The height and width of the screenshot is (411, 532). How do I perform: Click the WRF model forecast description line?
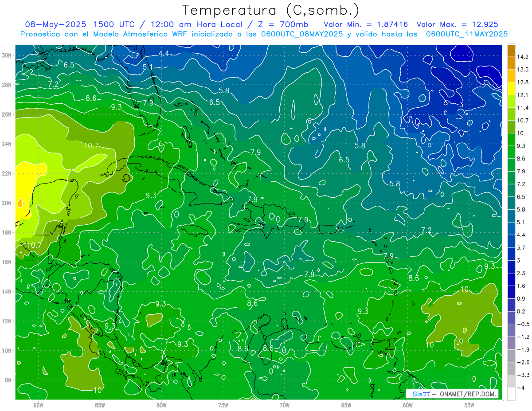(264, 34)
